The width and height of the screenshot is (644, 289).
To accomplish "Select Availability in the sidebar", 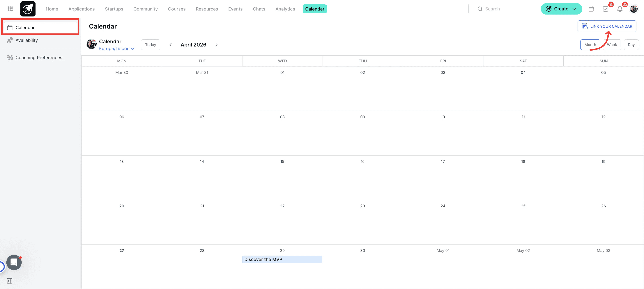I will pyautogui.click(x=26, y=40).
